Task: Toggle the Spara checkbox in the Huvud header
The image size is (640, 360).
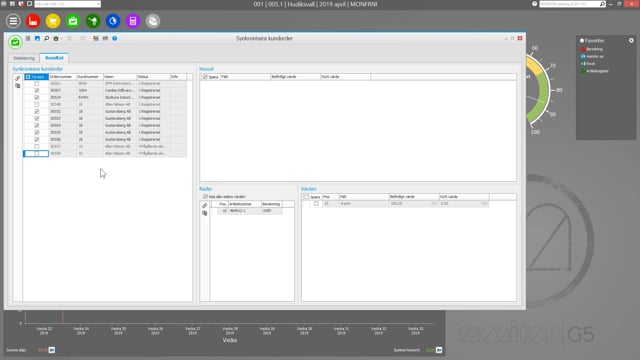Action: [x=205, y=77]
